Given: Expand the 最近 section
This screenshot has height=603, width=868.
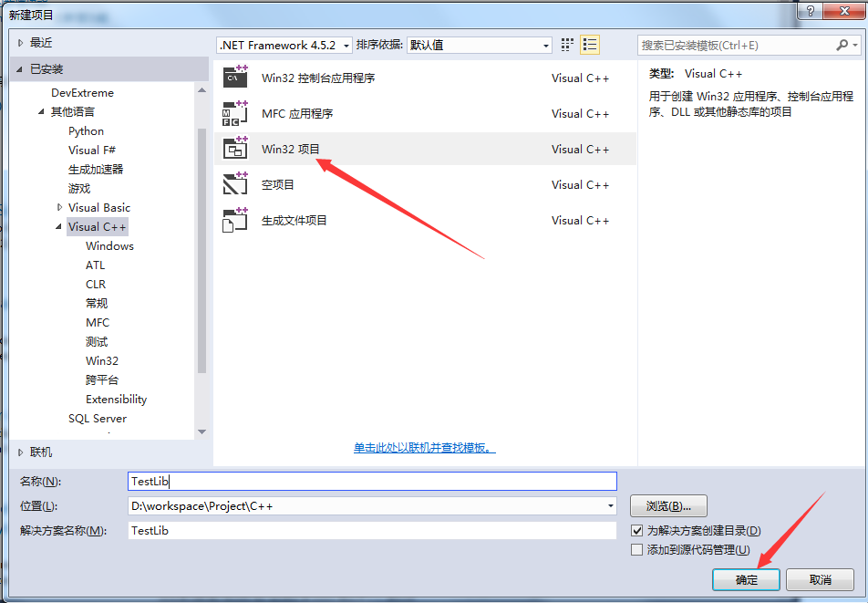Looking at the screenshot, I should tap(20, 43).
